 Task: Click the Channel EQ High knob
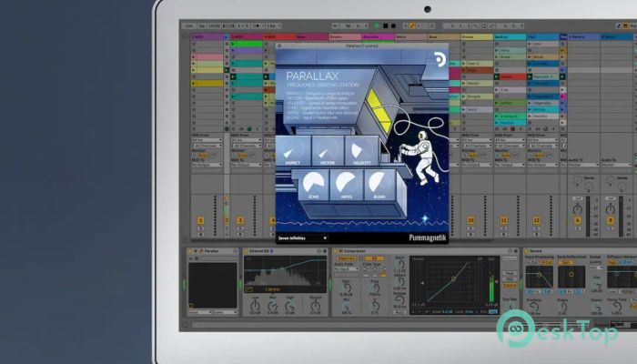click(x=290, y=306)
